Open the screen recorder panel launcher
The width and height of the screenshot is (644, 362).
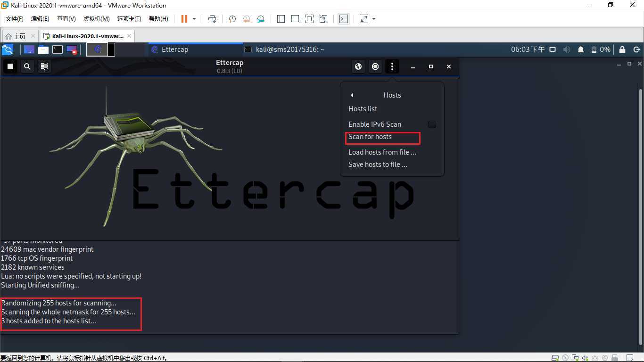point(72,49)
